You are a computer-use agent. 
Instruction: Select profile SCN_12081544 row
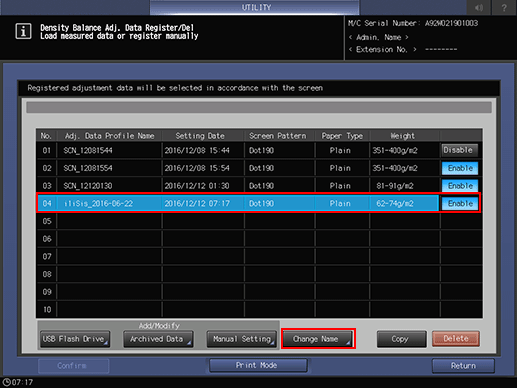coord(238,150)
